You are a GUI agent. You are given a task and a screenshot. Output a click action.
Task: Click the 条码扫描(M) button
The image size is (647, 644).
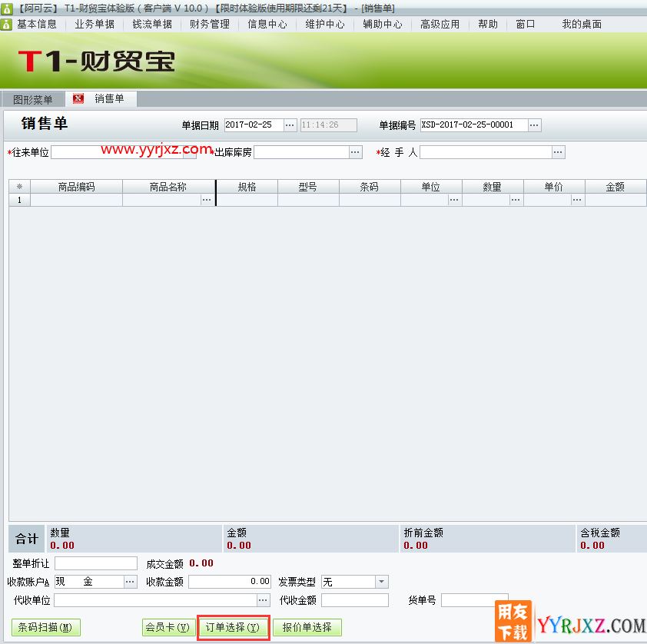click(45, 628)
